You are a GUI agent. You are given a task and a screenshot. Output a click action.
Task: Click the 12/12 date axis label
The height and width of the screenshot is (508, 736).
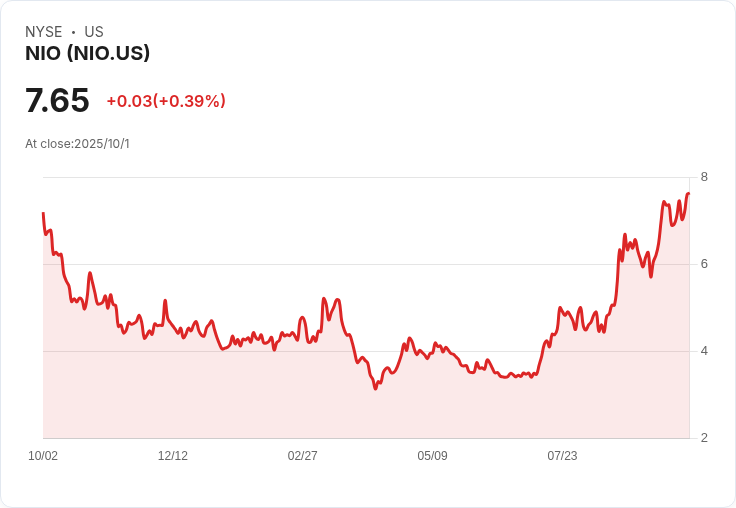[x=173, y=456]
